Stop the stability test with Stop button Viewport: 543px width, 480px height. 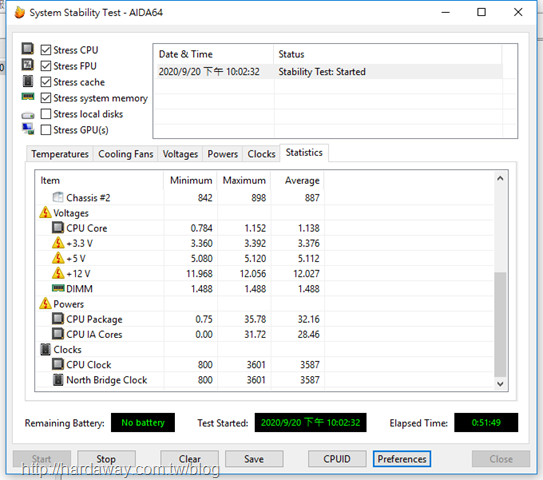pyautogui.click(x=106, y=459)
